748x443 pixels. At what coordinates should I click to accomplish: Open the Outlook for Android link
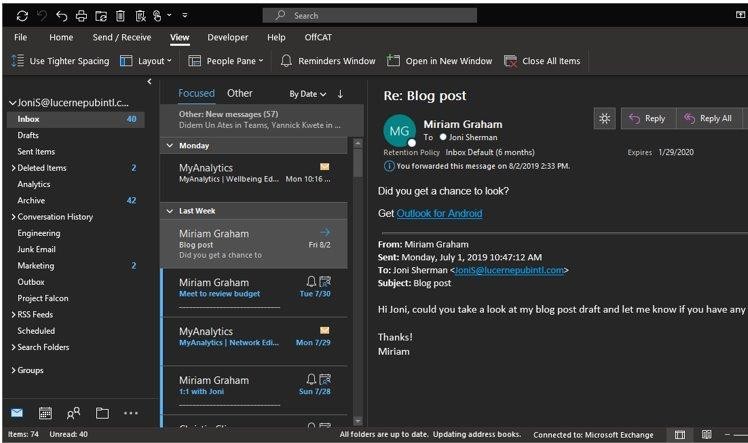439,213
